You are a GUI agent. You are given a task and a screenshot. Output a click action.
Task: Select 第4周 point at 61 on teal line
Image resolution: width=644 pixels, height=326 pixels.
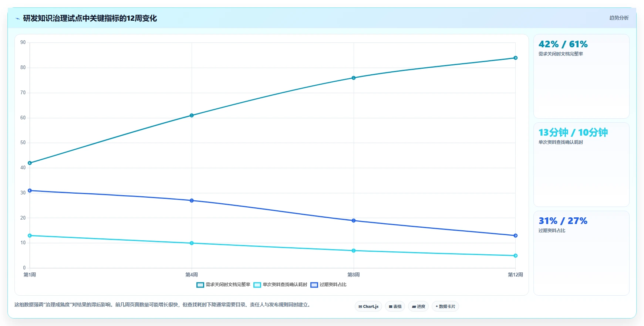pos(192,115)
